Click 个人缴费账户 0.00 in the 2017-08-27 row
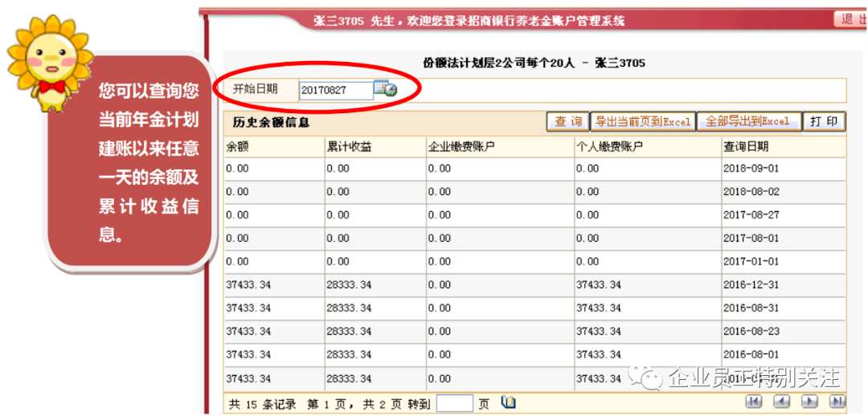This screenshot has width=868, height=416. click(588, 215)
